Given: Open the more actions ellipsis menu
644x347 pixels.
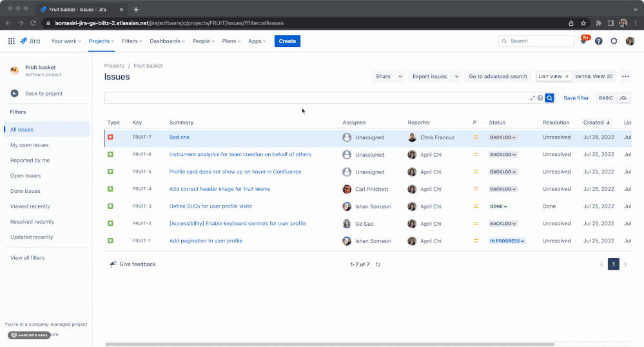Looking at the screenshot, I should click(625, 77).
